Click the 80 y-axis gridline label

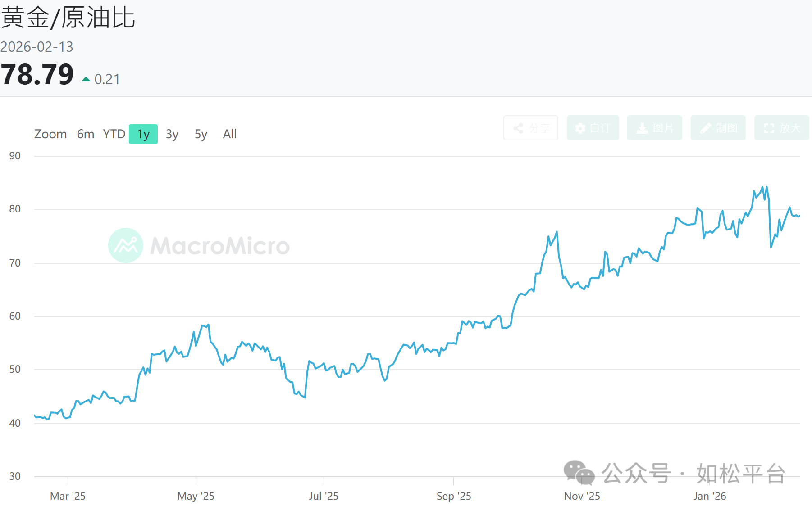(x=15, y=209)
